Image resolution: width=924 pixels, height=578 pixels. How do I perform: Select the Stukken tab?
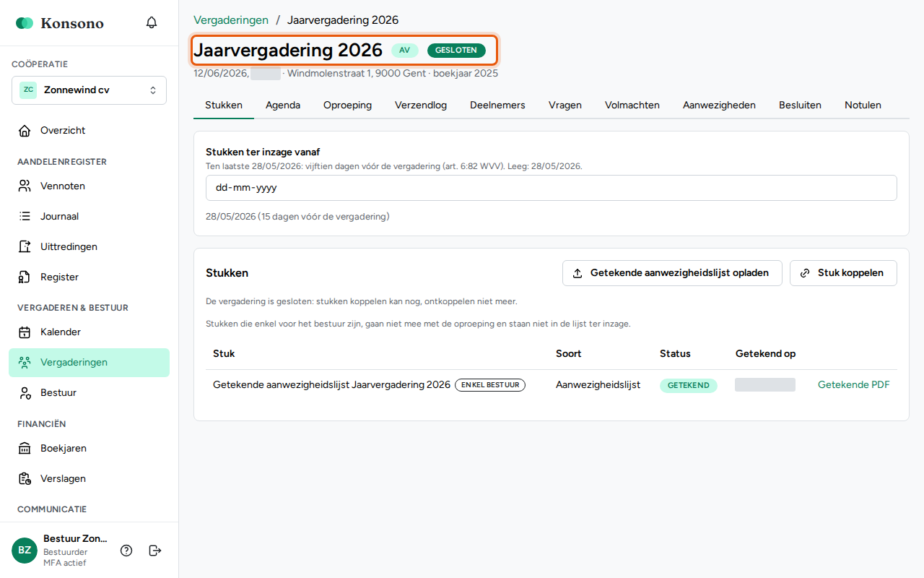point(224,105)
